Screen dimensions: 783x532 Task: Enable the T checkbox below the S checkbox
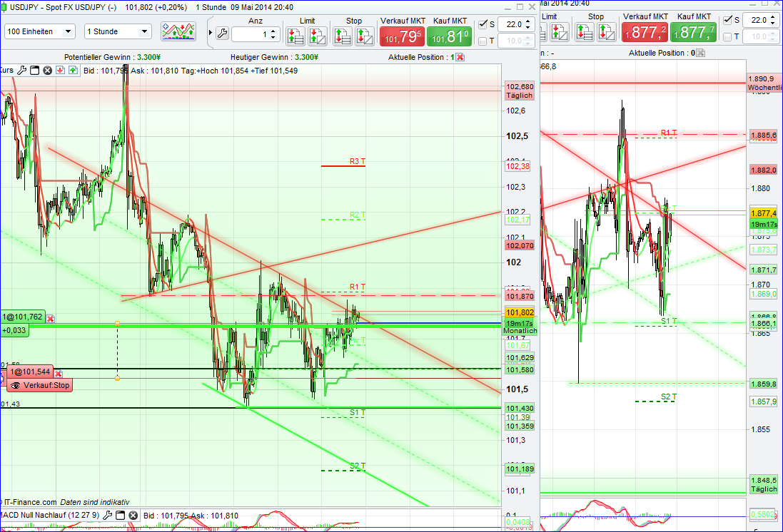click(x=483, y=41)
